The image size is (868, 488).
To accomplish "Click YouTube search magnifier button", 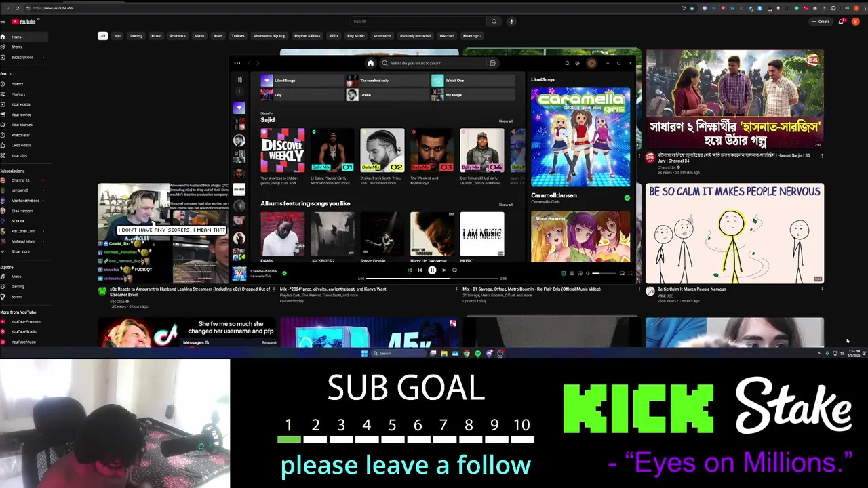I will click(x=494, y=22).
